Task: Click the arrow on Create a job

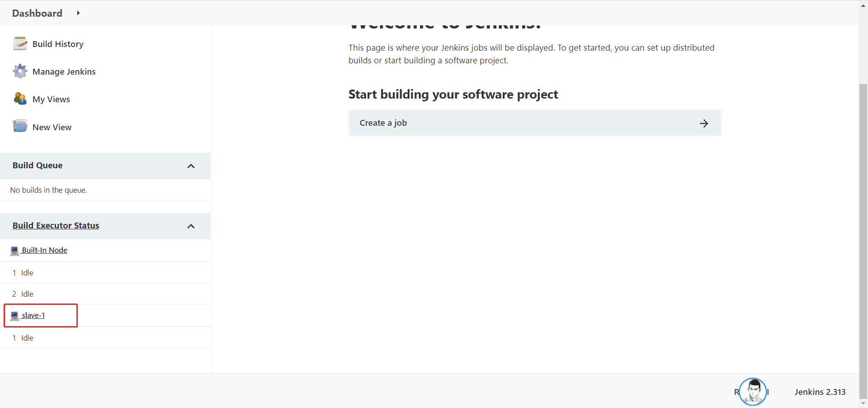Action: 703,123
